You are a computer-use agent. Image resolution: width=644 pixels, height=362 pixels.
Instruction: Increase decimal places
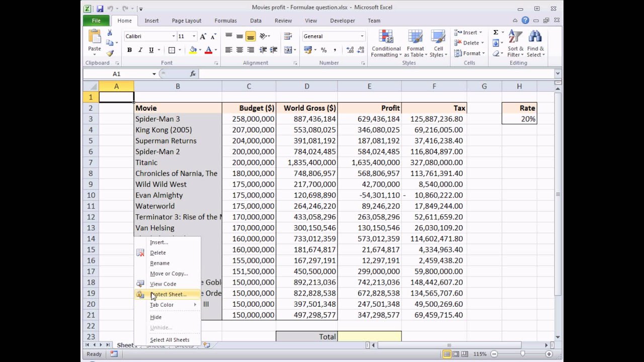pyautogui.click(x=350, y=50)
